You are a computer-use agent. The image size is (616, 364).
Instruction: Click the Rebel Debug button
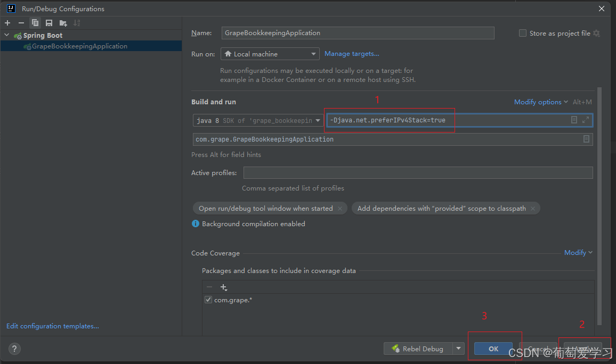tap(418, 349)
